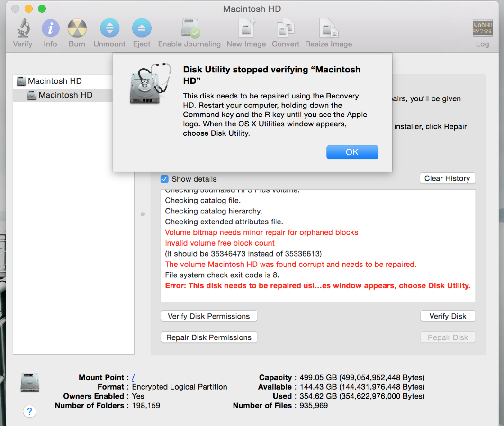
Task: Dismiss the dialog with OK
Action: [352, 152]
